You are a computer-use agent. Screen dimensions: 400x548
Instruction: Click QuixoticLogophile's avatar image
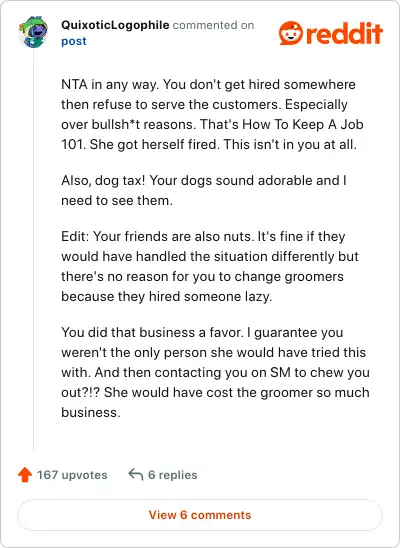(x=33, y=32)
